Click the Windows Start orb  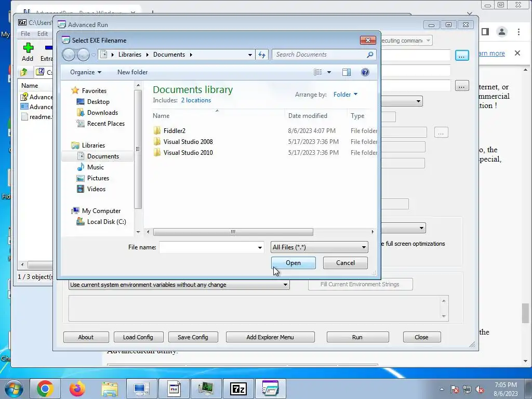coord(14,389)
